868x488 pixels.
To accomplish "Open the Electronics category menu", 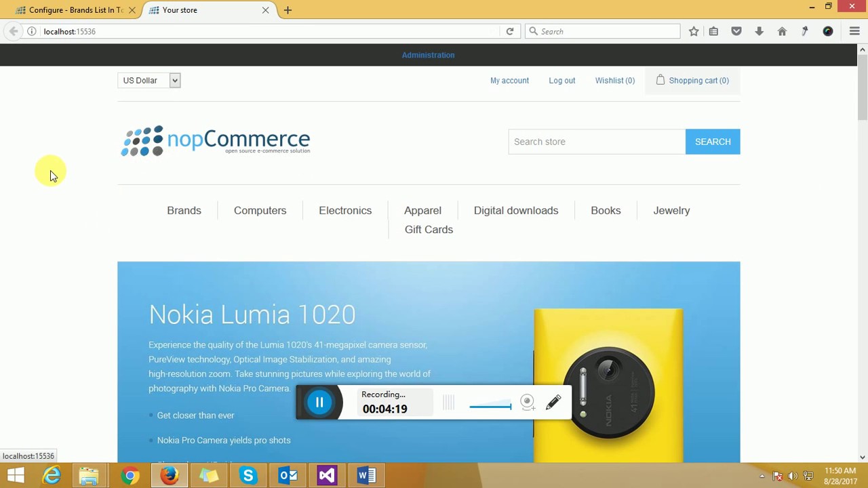I will pyautogui.click(x=345, y=210).
